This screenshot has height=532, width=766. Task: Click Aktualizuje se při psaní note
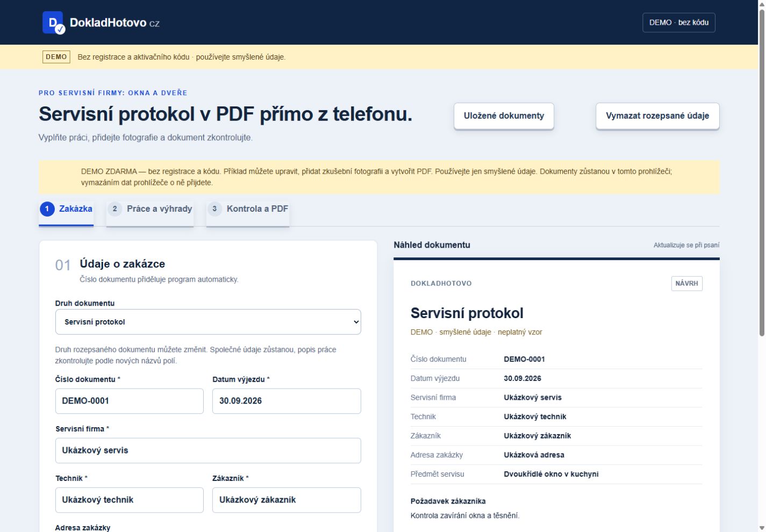pyautogui.click(x=686, y=245)
